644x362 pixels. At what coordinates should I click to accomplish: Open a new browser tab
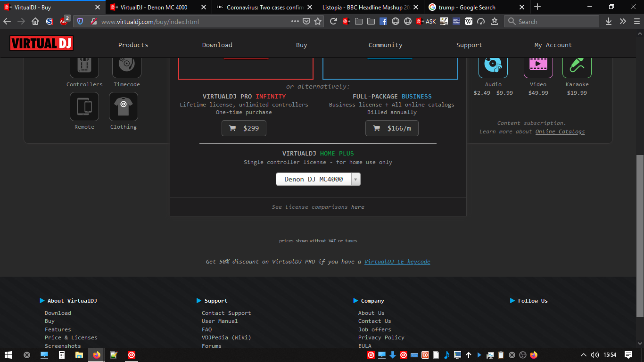[x=537, y=7]
